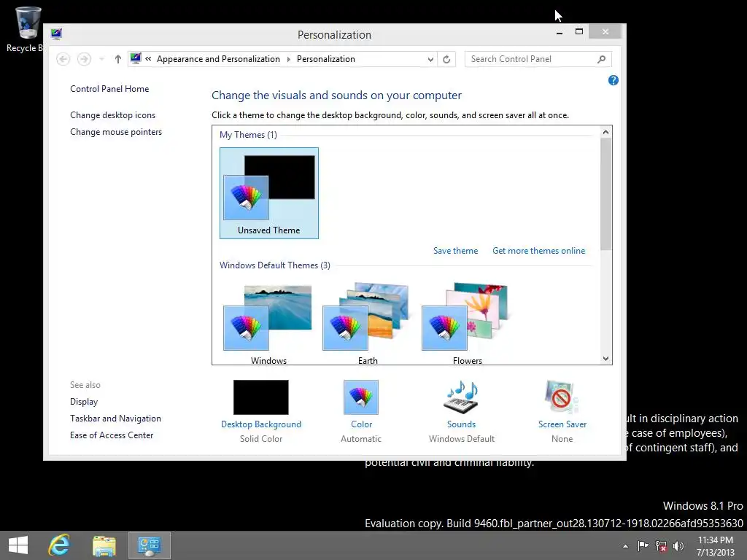Image resolution: width=747 pixels, height=560 pixels.
Task: Show hidden tray icons arrow
Action: [x=625, y=546]
